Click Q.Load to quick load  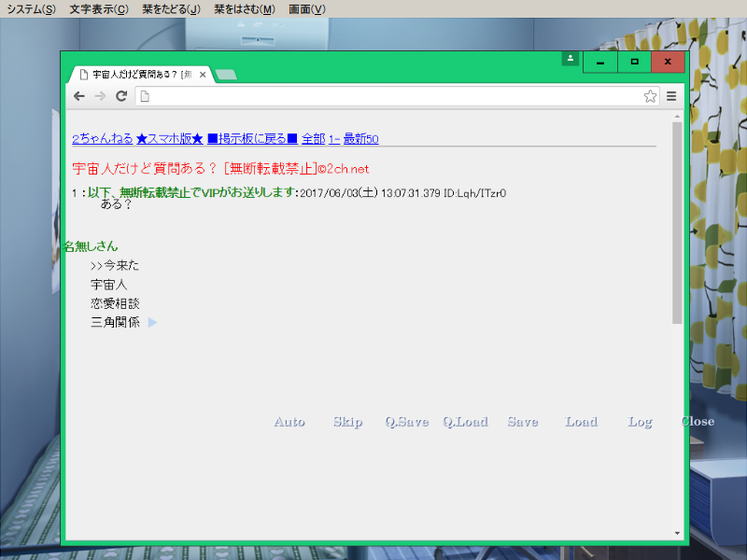point(465,422)
